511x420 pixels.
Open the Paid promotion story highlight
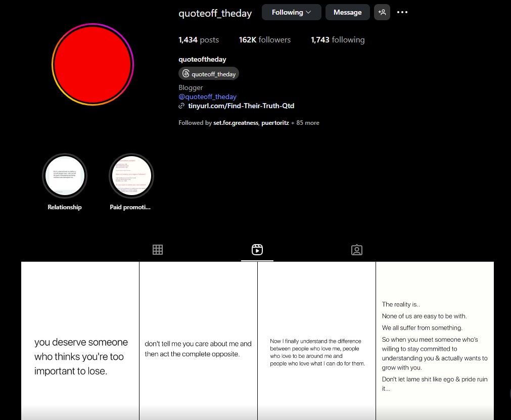pos(131,176)
